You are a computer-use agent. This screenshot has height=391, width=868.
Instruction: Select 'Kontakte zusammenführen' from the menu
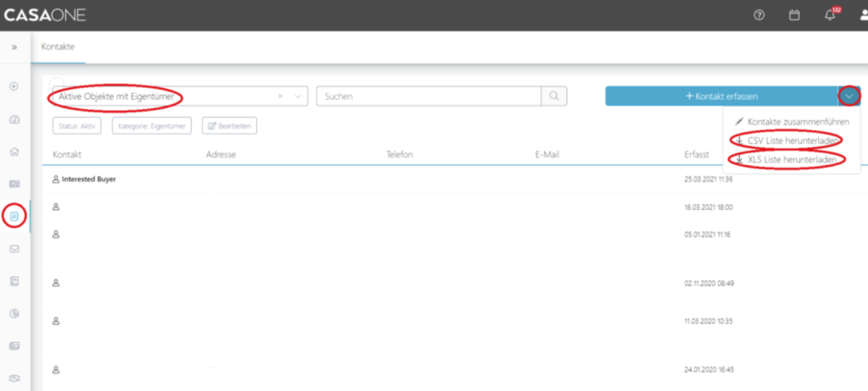click(791, 122)
